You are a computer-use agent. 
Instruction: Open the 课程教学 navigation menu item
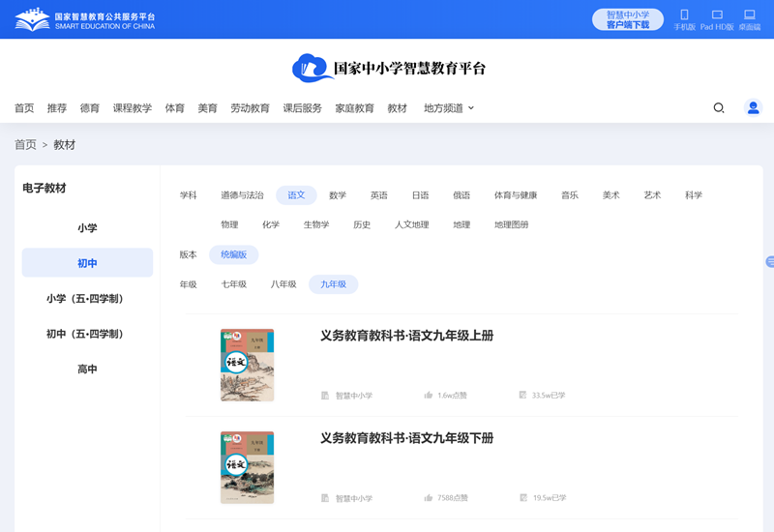[133, 108]
